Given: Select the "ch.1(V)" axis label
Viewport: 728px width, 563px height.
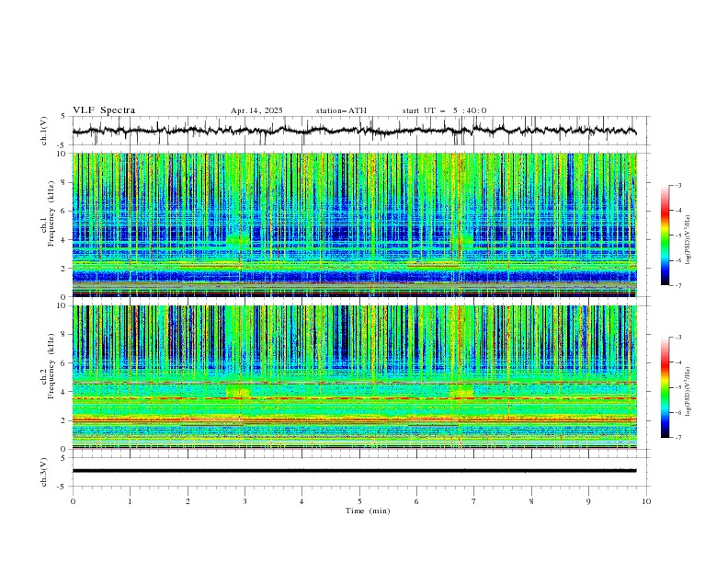Looking at the screenshot, I should click(x=44, y=131).
